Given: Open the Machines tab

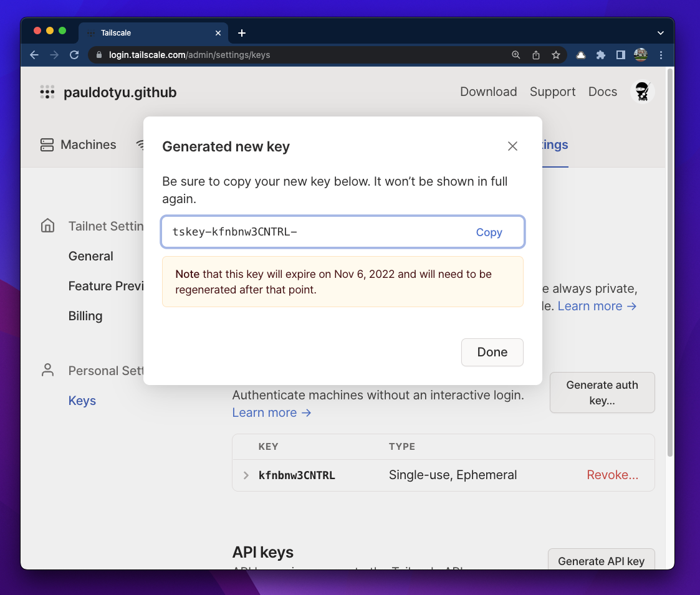Looking at the screenshot, I should (79, 145).
